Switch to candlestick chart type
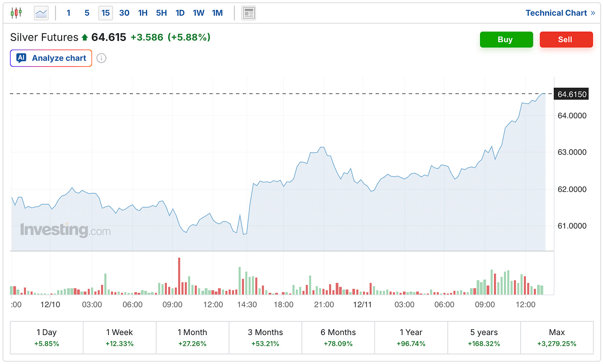 16,13
